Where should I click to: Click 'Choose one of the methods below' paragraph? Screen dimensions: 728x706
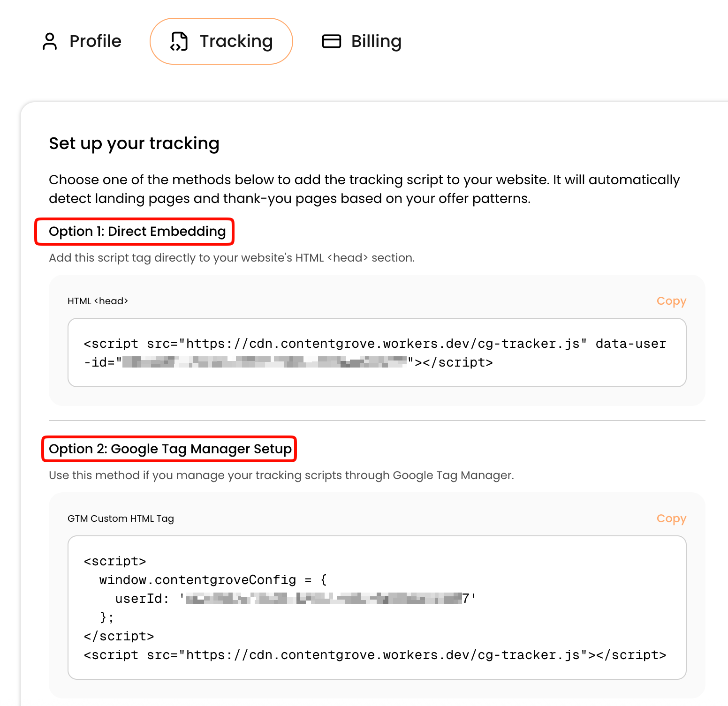[x=364, y=189]
